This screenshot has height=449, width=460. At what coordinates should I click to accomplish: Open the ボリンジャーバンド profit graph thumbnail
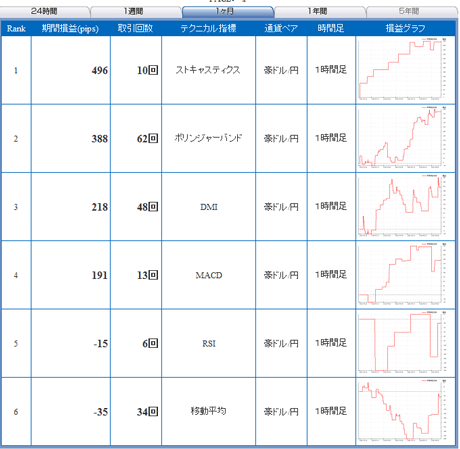(x=402, y=137)
